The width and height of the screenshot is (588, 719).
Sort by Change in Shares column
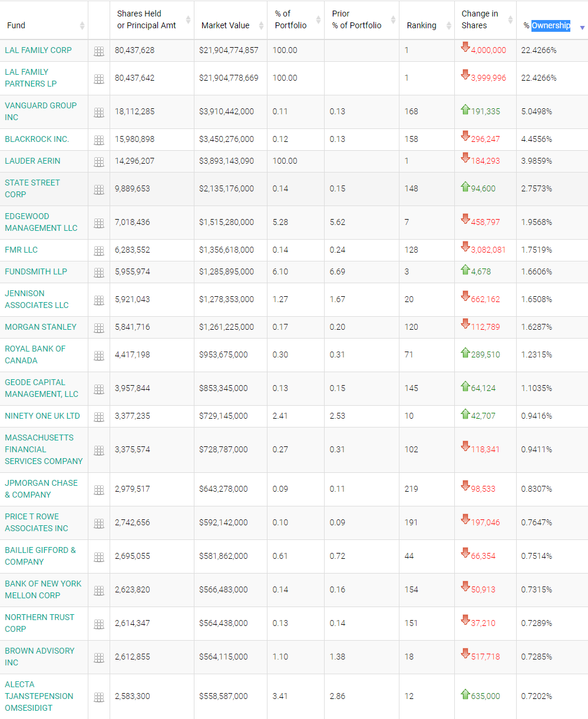click(x=485, y=19)
